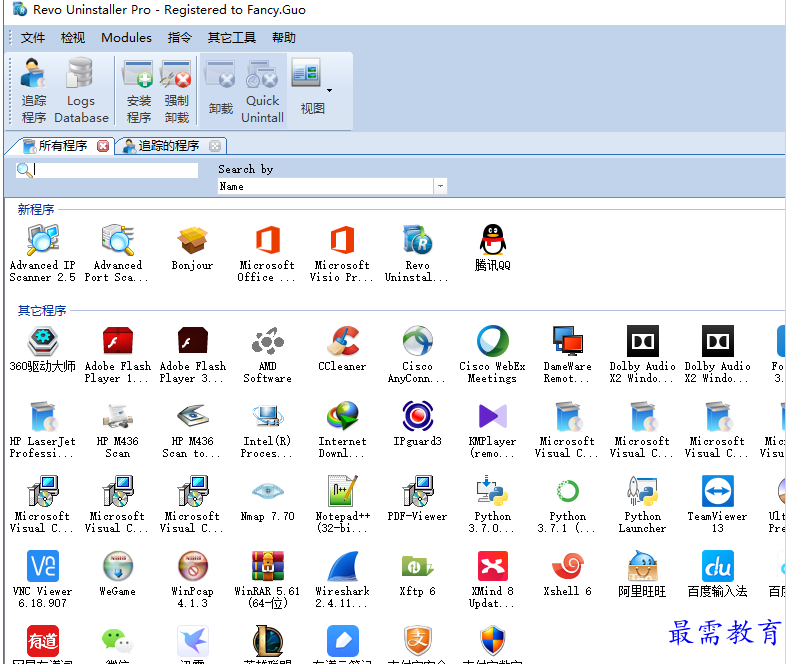Open the Modules menu
Image resolution: width=790 pixels, height=664 pixels.
coord(126,38)
